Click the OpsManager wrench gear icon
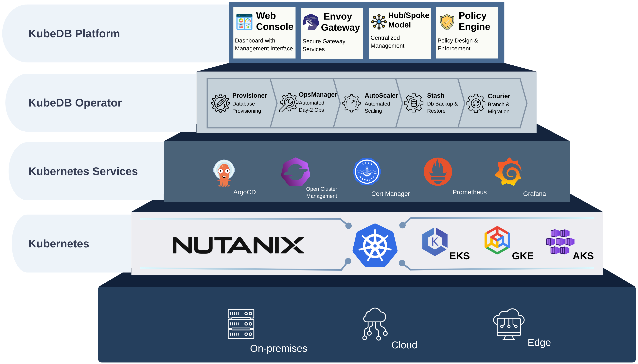 (289, 102)
